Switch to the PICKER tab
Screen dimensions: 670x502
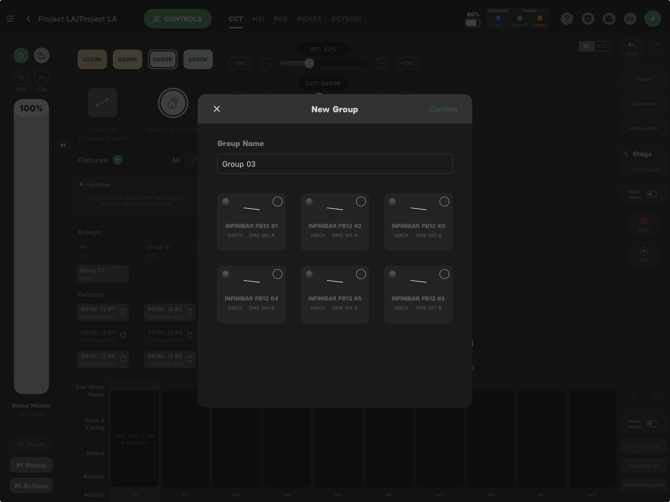click(x=309, y=19)
